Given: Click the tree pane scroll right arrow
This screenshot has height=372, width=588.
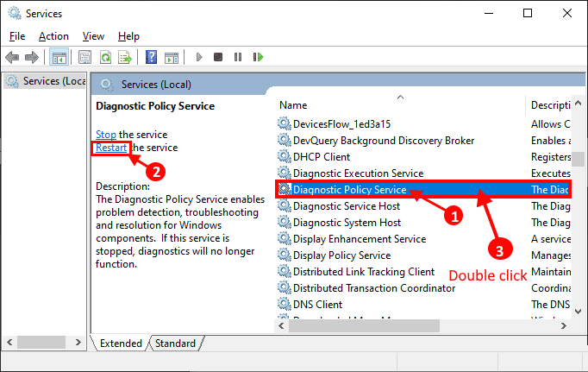Looking at the screenshot, I should pos(78,343).
